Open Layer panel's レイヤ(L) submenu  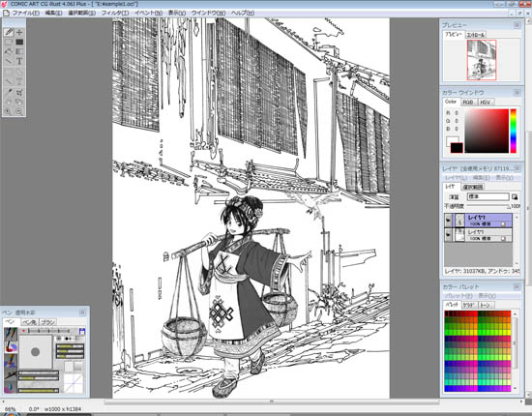tap(456, 178)
